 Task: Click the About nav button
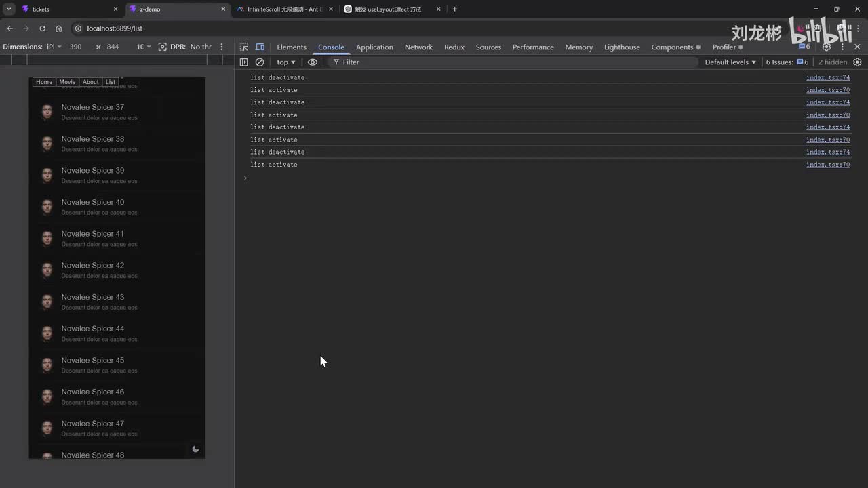pos(91,82)
